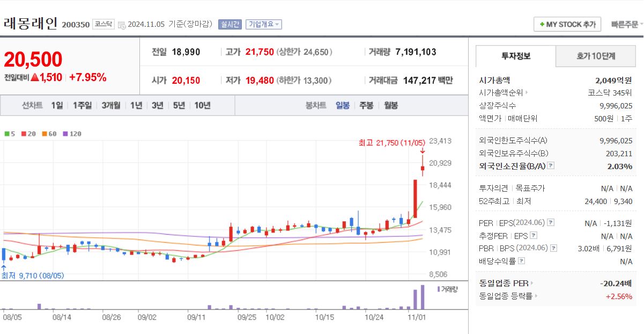The height and width of the screenshot is (334, 644).
Task: Click the red 20-day moving average legend
Action: (x=28, y=134)
